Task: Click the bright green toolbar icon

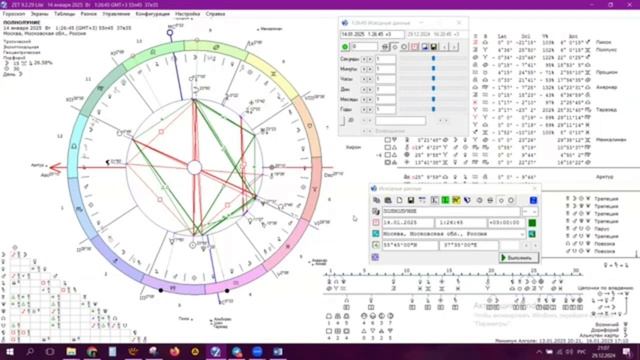Action: pyautogui.click(x=445, y=200)
